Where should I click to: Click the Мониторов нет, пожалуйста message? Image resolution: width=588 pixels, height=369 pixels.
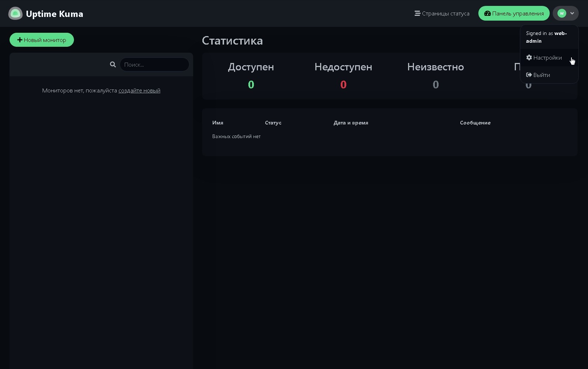click(x=79, y=91)
